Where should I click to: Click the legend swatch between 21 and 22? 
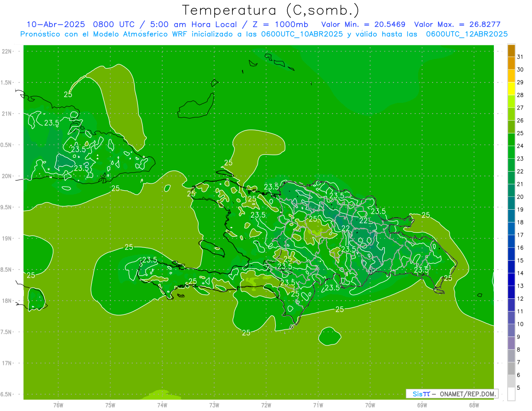[511, 177]
